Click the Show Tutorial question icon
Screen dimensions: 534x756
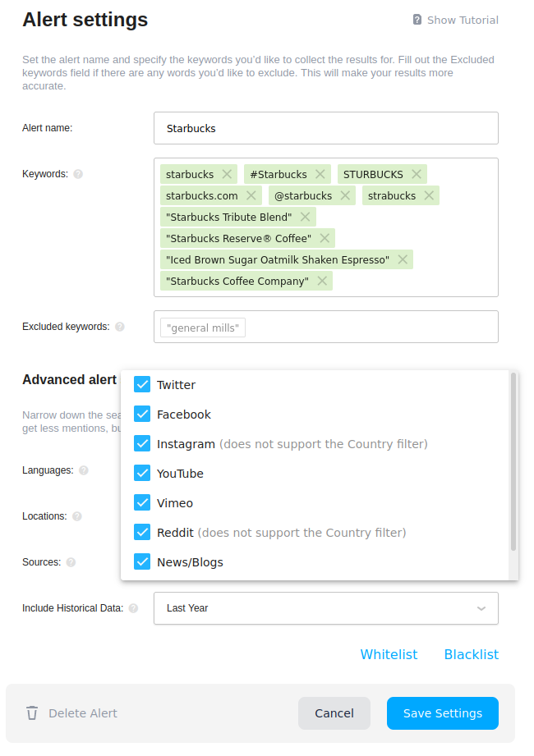(417, 20)
